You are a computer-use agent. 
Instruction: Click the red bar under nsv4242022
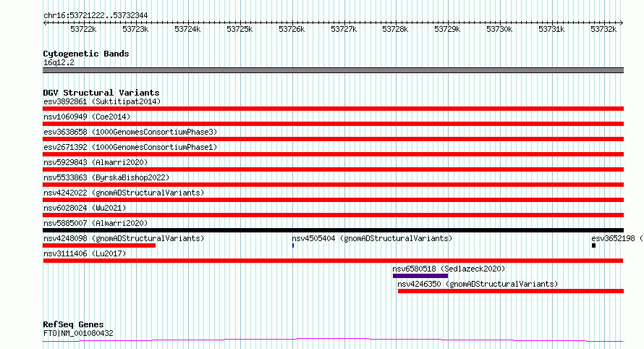click(333, 200)
